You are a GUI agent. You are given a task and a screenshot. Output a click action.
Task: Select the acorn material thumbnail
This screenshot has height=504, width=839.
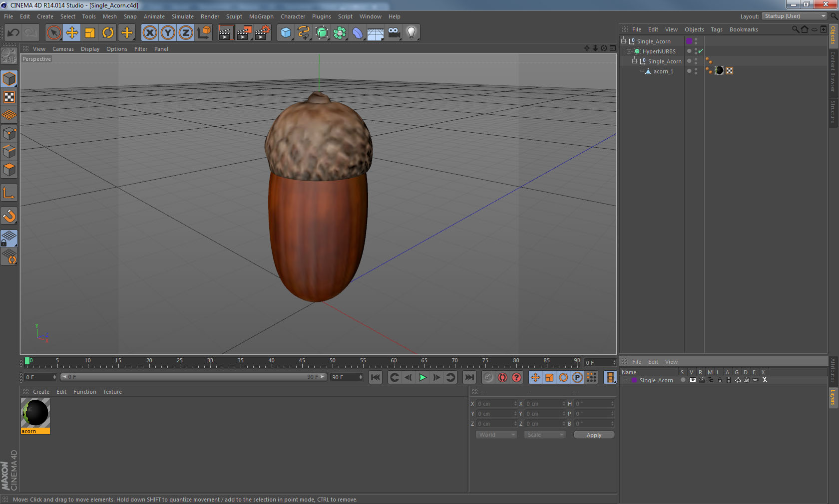pyautogui.click(x=35, y=413)
